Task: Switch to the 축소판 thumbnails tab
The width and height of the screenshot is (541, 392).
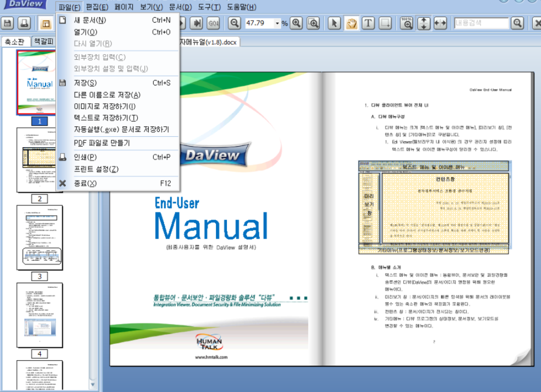Action: click(15, 42)
